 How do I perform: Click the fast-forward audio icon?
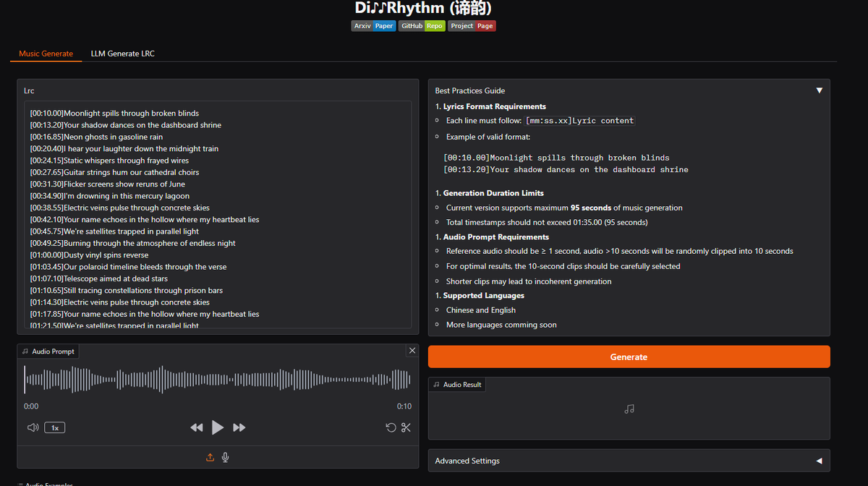tap(239, 427)
